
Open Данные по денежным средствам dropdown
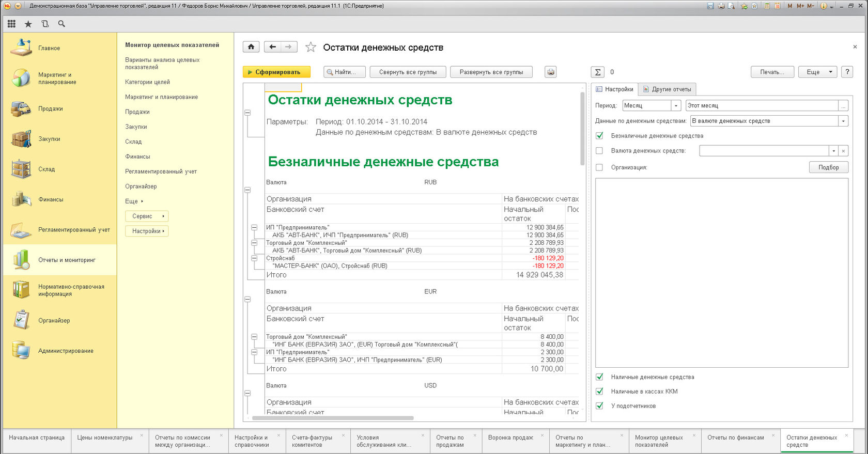tap(843, 121)
